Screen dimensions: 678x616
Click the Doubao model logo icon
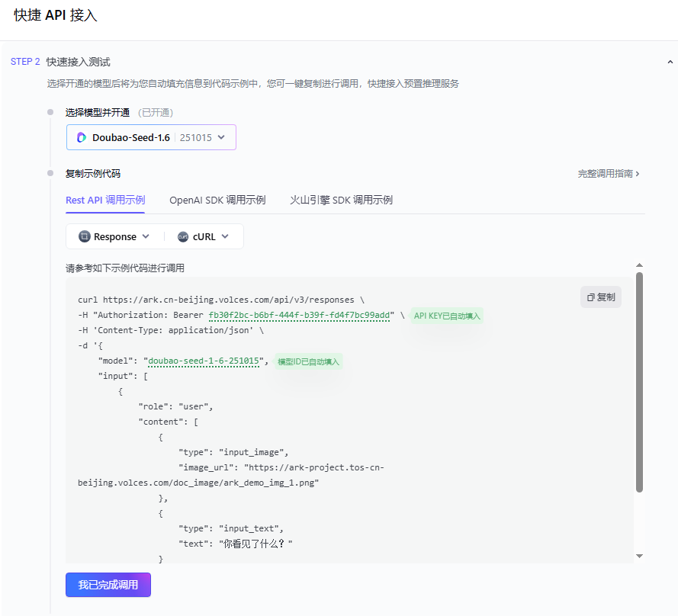pyautogui.click(x=82, y=137)
